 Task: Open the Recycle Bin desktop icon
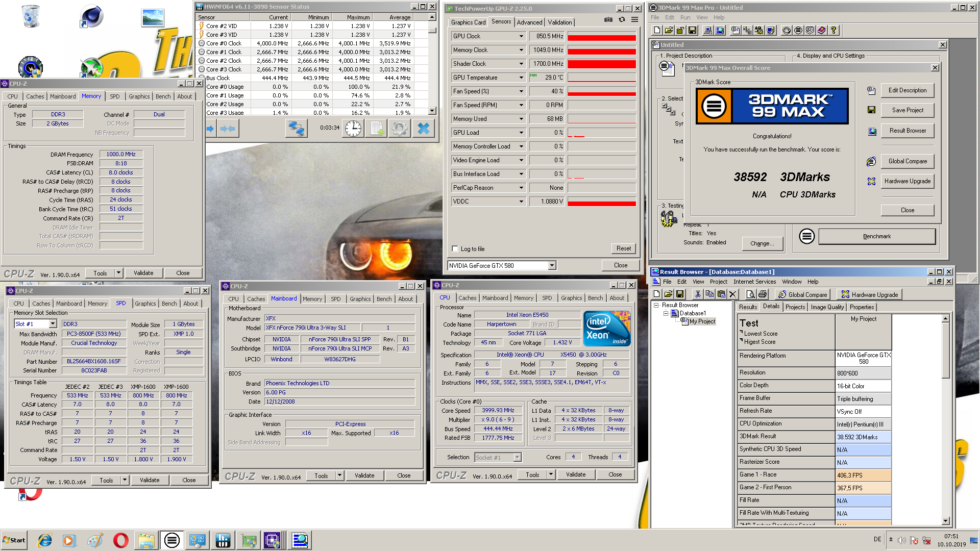(x=31, y=16)
